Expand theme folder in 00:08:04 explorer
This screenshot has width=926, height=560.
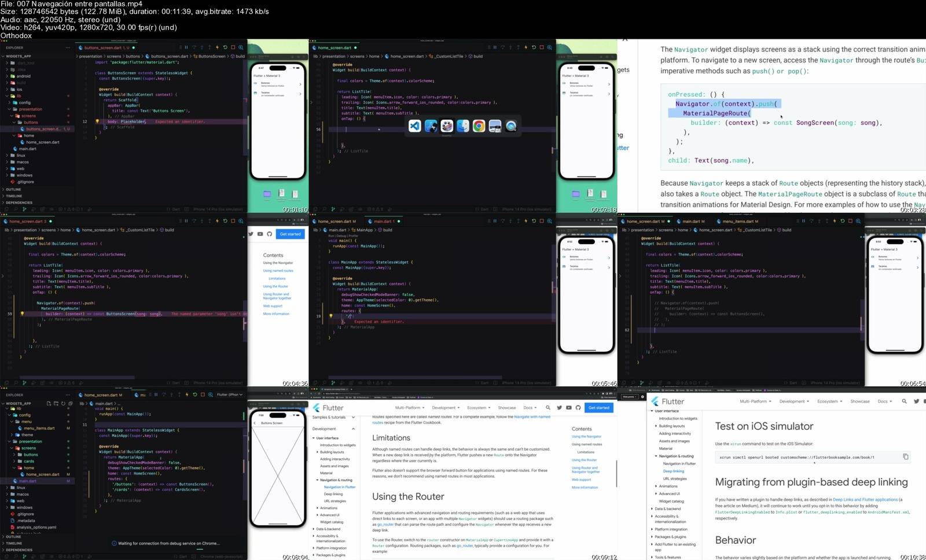pyautogui.click(x=27, y=434)
